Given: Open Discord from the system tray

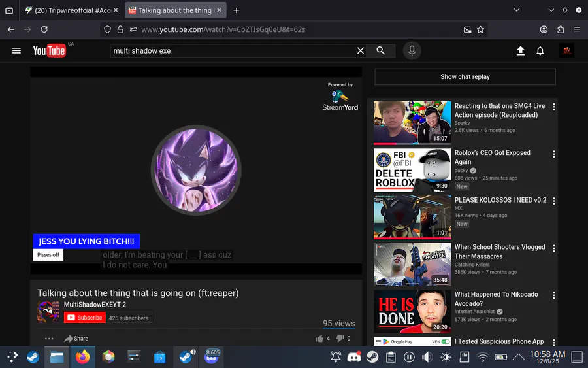Looking at the screenshot, I should (354, 357).
